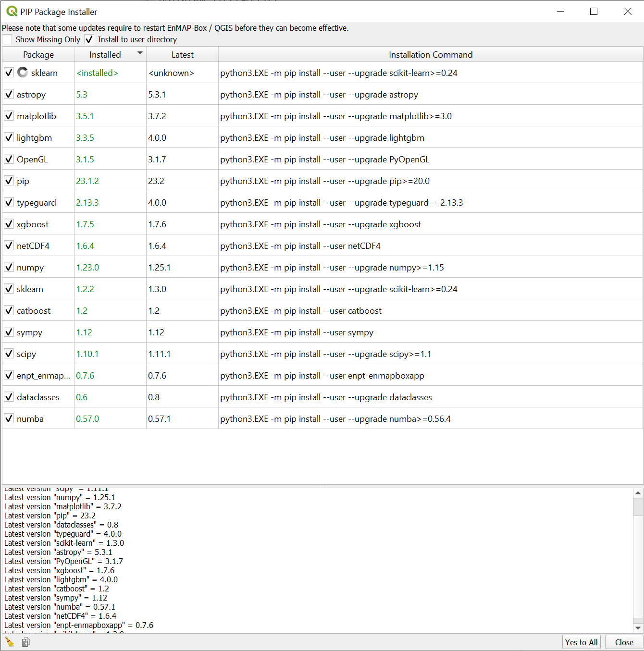Image resolution: width=644 pixels, height=651 pixels.
Task: Sort packages by the Package column header
Action: coord(38,54)
